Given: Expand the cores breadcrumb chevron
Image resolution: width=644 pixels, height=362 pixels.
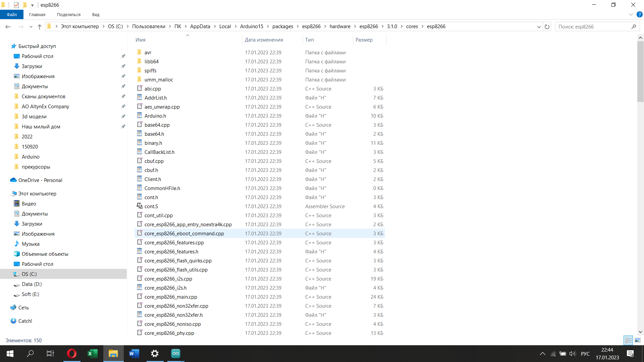Looking at the screenshot, I should coord(422,26).
